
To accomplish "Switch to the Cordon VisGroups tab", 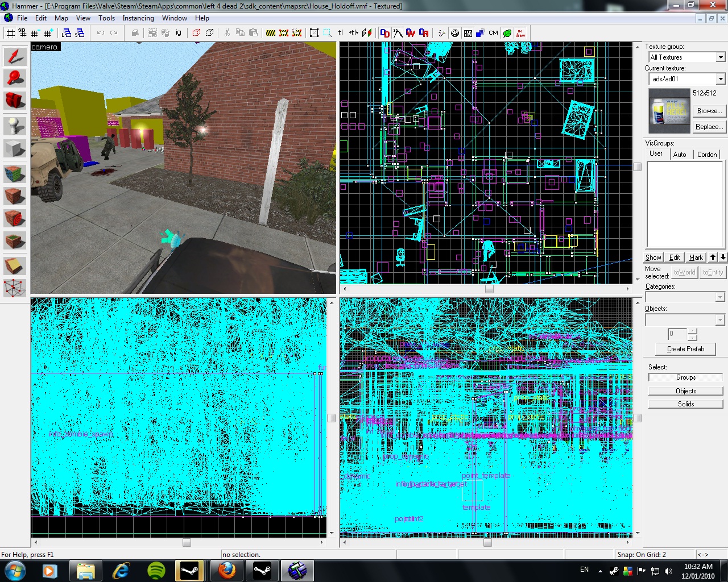I will click(x=707, y=155).
